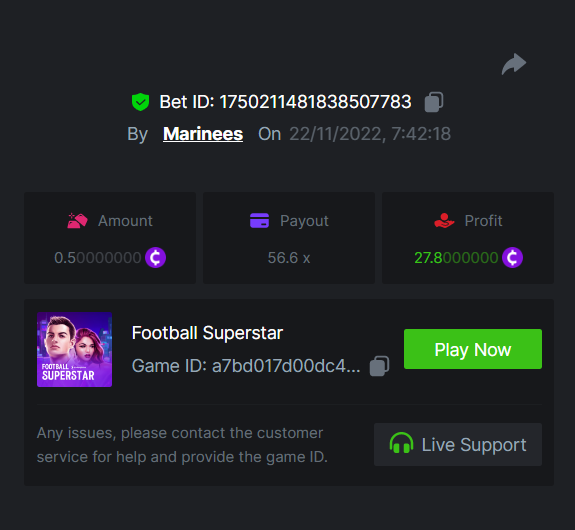Click the green headphones support icon

(x=401, y=443)
